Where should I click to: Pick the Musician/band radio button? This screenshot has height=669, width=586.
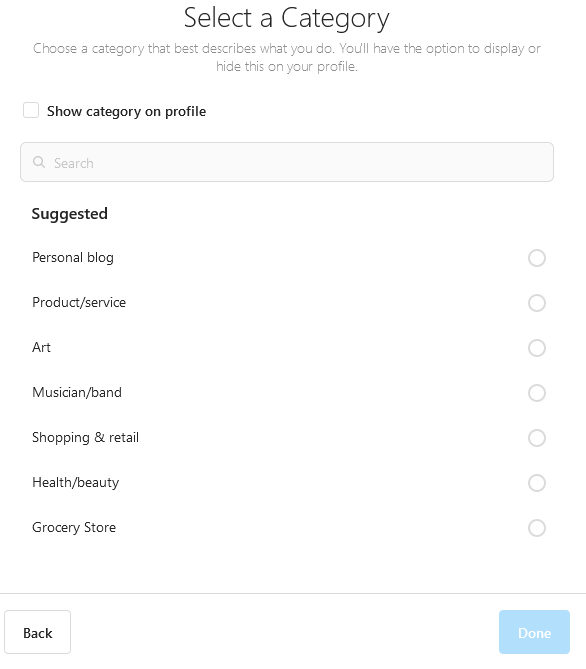536,393
